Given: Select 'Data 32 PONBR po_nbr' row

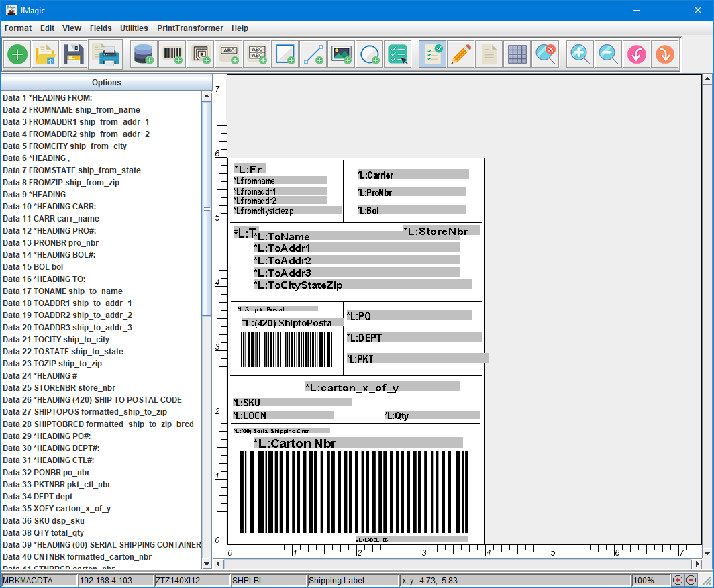Looking at the screenshot, I should (x=101, y=473).
